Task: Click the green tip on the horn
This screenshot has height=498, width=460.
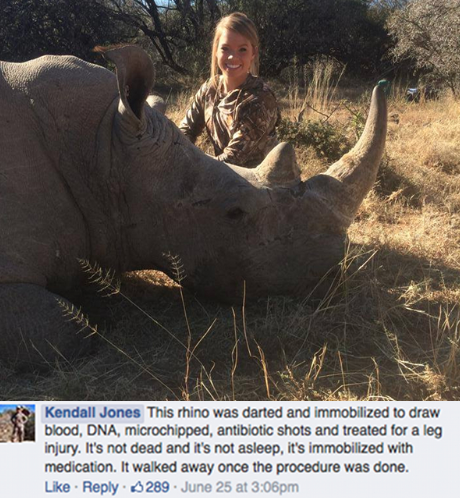Action: point(383,85)
